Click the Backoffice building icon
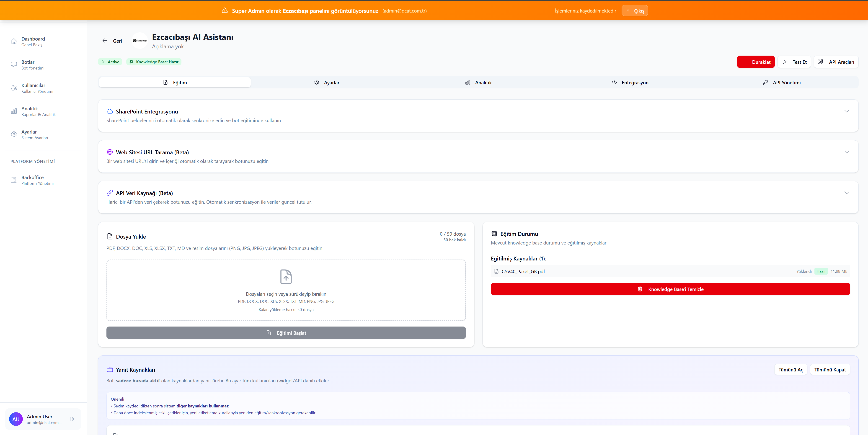The width and height of the screenshot is (868, 435). pyautogui.click(x=14, y=180)
